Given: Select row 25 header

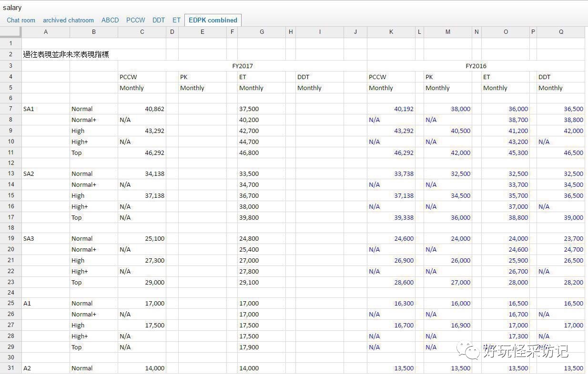Looking at the screenshot, I should click(x=11, y=303).
